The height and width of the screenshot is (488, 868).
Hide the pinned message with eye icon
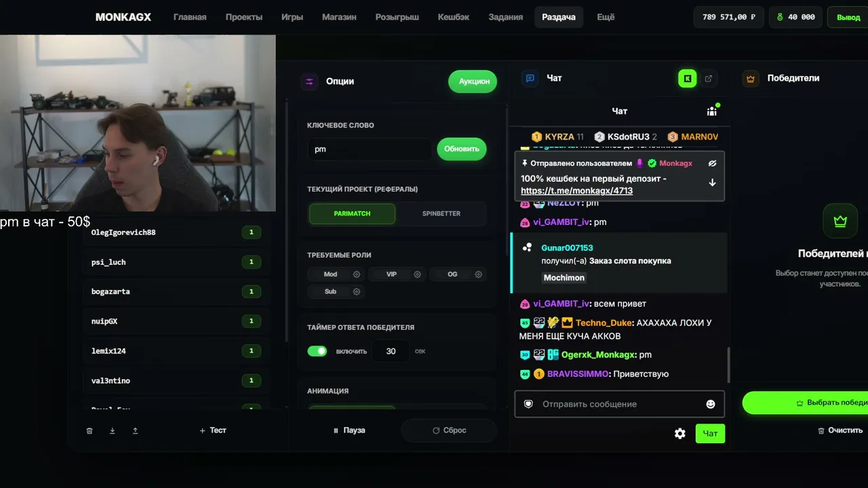coord(712,163)
